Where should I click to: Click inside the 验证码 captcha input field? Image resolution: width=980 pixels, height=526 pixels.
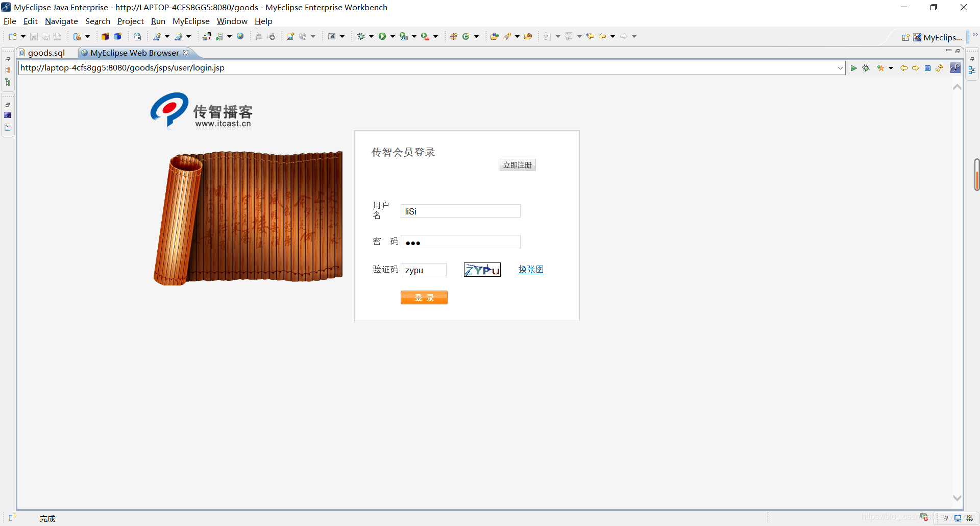(424, 270)
